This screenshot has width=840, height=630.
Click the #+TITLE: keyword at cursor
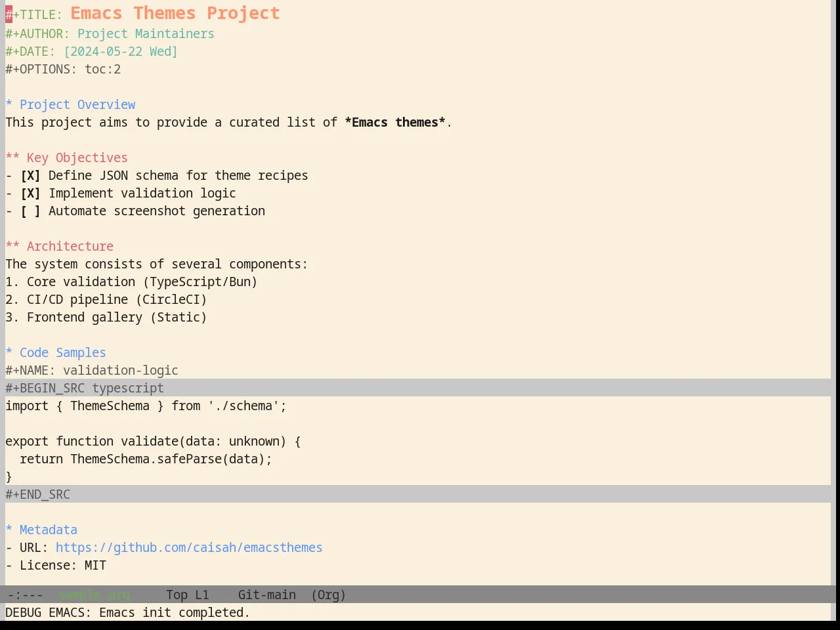34,14
